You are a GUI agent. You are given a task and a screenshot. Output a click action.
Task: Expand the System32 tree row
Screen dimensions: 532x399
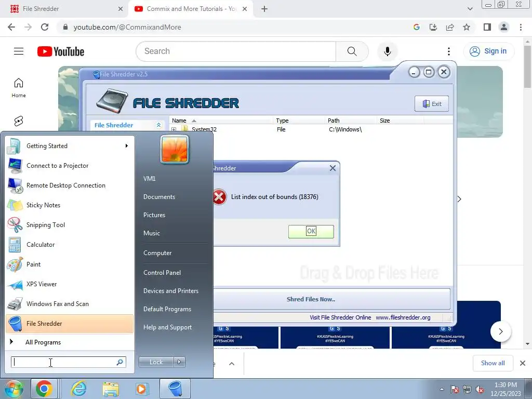[174, 129]
